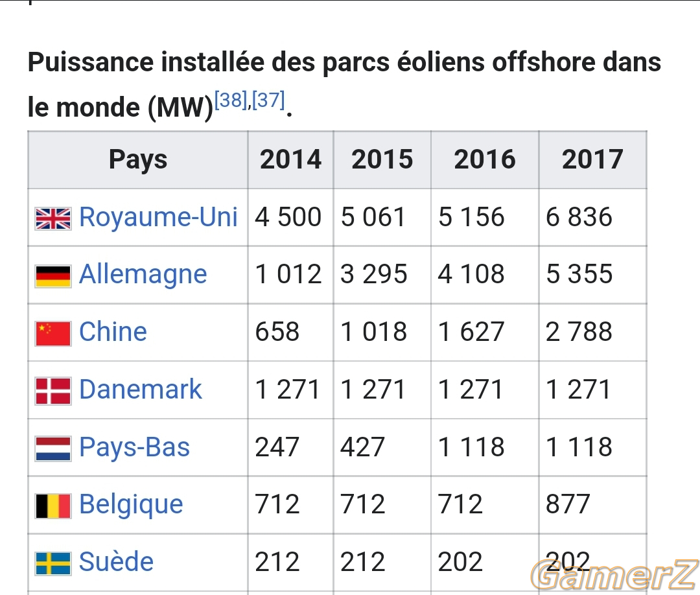The width and height of the screenshot is (700, 595).
Task: Click the Swedish flag icon
Action: 53,563
